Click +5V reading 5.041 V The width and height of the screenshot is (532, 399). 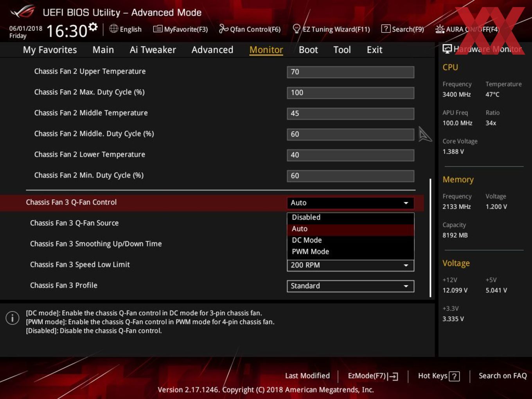(x=496, y=291)
